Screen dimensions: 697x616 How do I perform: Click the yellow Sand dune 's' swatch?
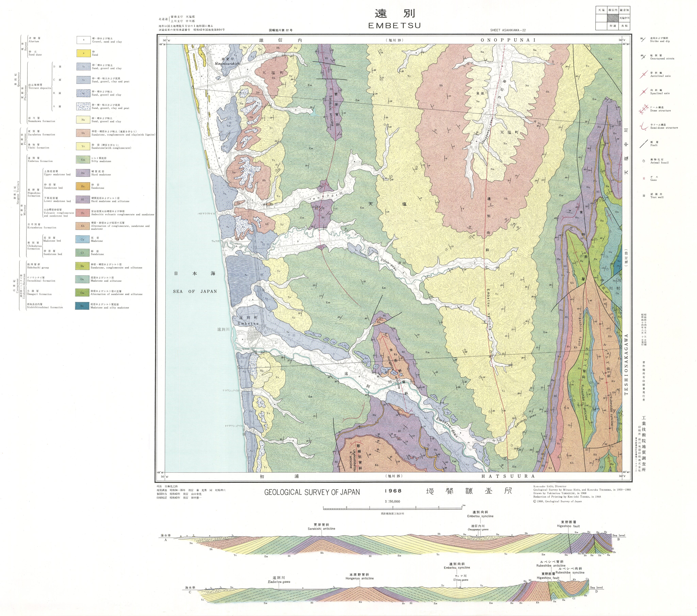[x=84, y=53]
